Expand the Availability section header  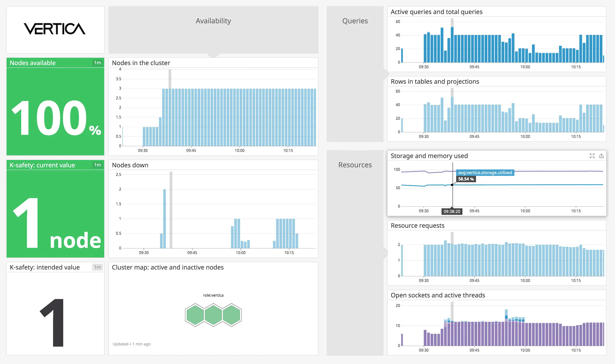(213, 21)
